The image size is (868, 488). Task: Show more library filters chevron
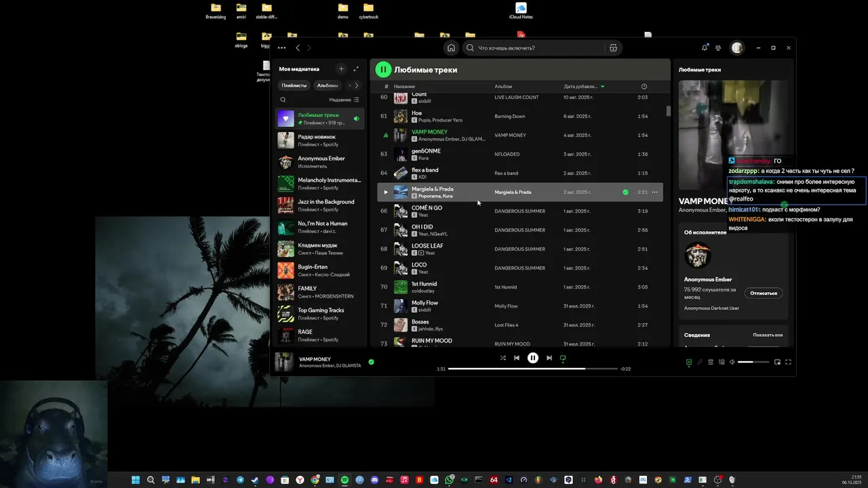[x=357, y=85]
